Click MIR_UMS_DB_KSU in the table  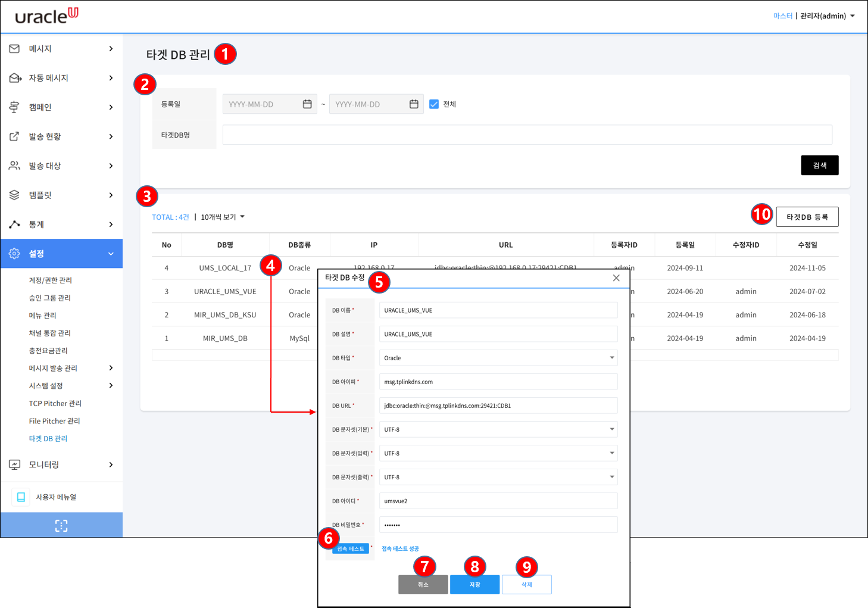[225, 315]
